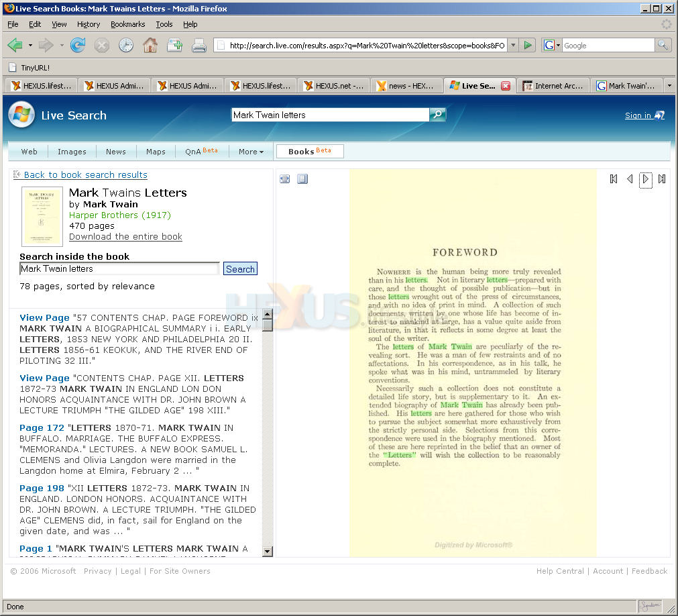Switch to the HEXUS.net tab
Viewport: 678px width, 616px height.
[334, 86]
